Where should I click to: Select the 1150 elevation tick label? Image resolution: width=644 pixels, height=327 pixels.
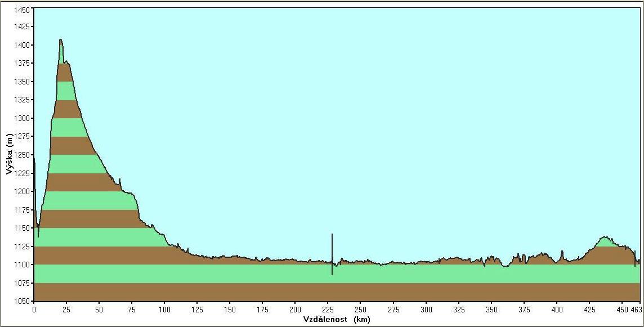pos(21,228)
